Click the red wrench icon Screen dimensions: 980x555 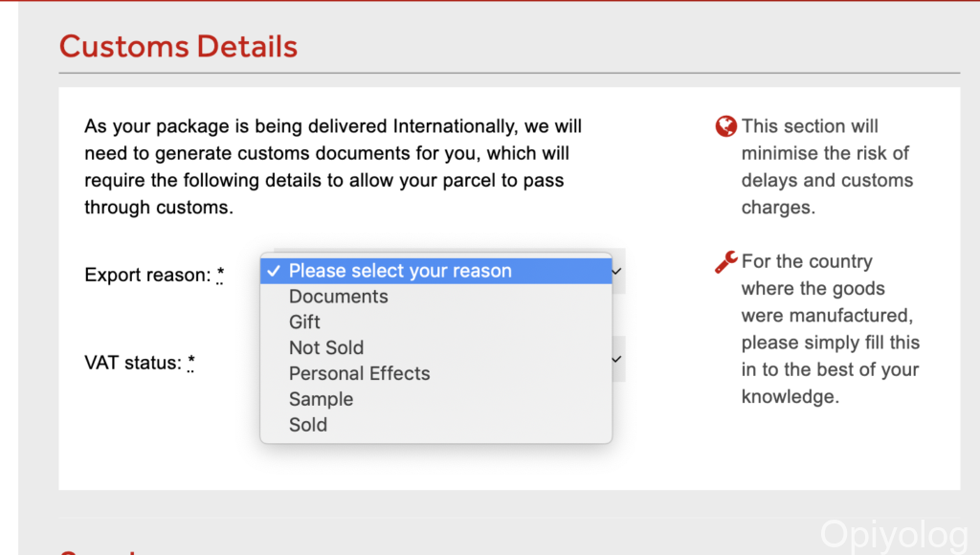pyautogui.click(x=726, y=262)
